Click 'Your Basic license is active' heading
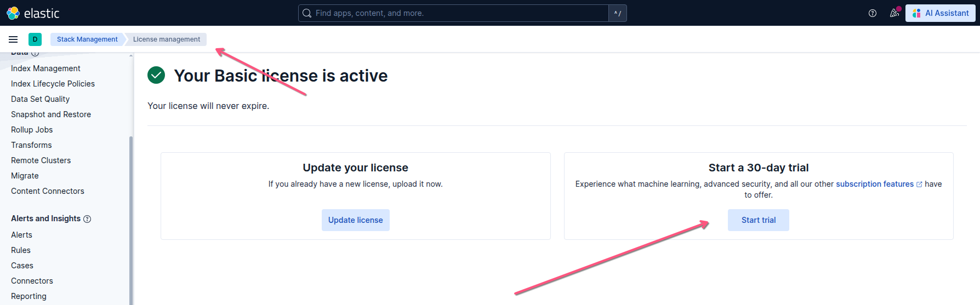The height and width of the screenshot is (305, 980). (x=281, y=76)
